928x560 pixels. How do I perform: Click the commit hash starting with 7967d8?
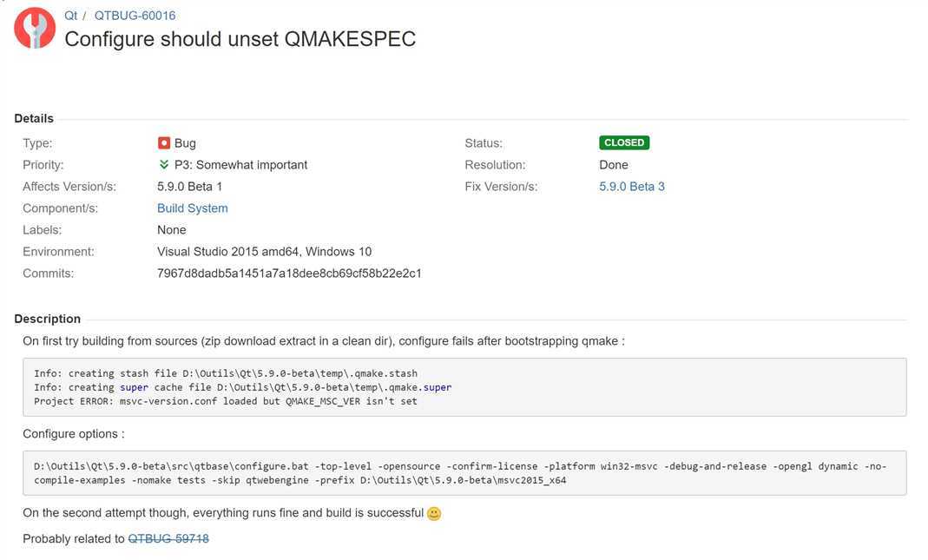(289, 273)
